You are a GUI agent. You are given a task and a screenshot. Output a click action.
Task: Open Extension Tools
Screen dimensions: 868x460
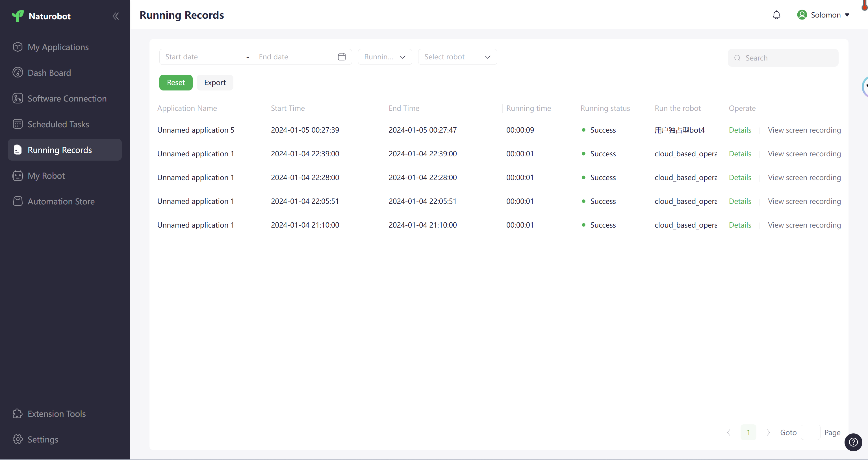click(x=65, y=413)
